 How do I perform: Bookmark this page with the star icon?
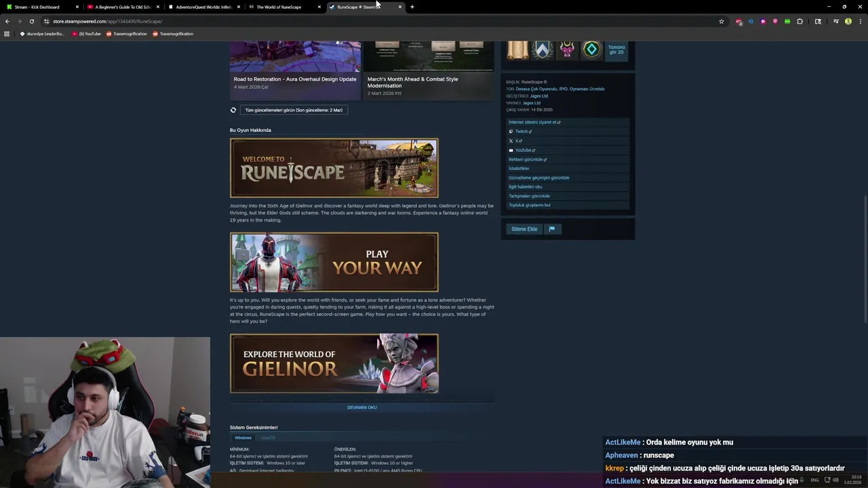coord(722,21)
